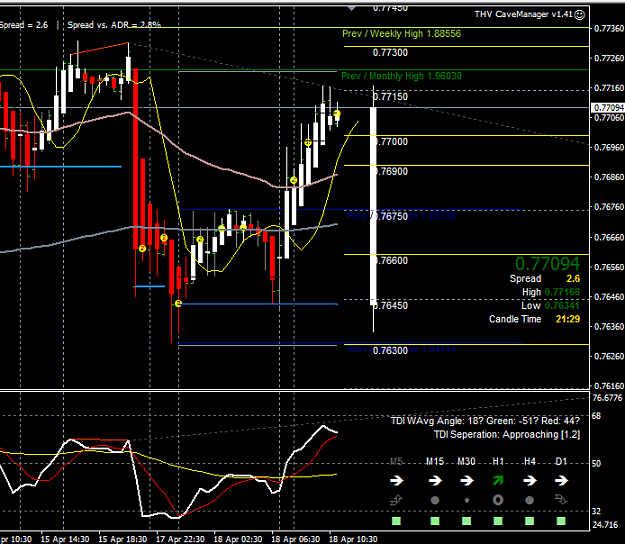Click the white trend arrow under D1
Screen dimensions: 625x544
[561, 481]
